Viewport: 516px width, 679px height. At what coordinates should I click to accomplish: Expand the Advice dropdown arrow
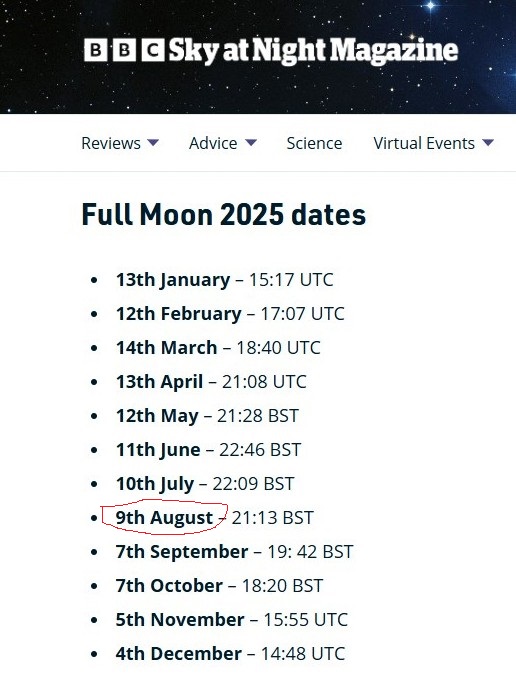click(251, 142)
